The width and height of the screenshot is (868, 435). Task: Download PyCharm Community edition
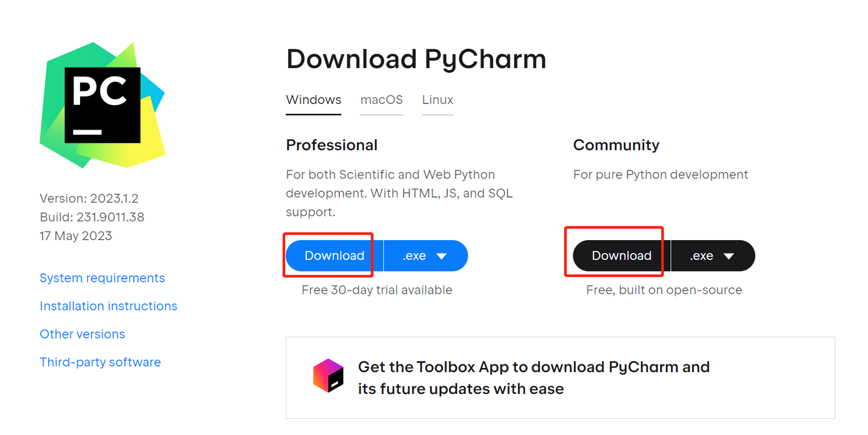coord(620,255)
